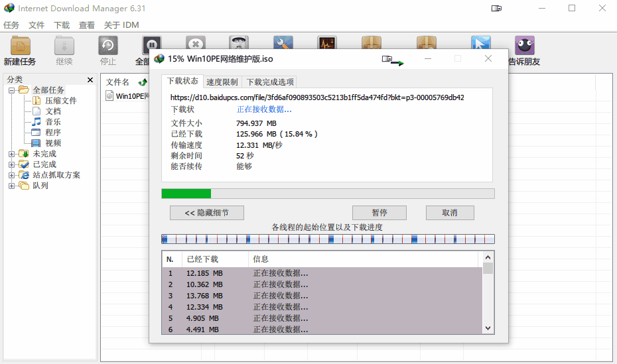Screen dimensions: 617x364
Task: Open the 关于 IDM menu
Action: pos(121,25)
